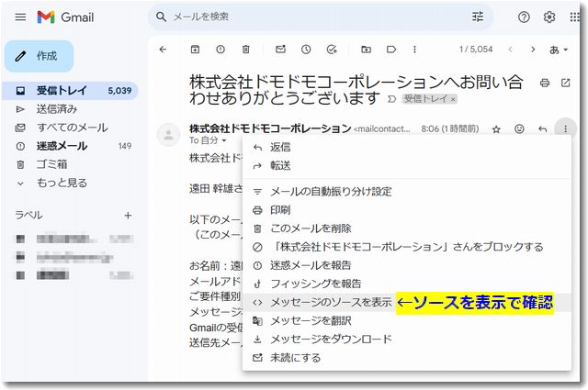Snooze email with clock icon
This screenshot has height=390, width=588.
point(306,49)
